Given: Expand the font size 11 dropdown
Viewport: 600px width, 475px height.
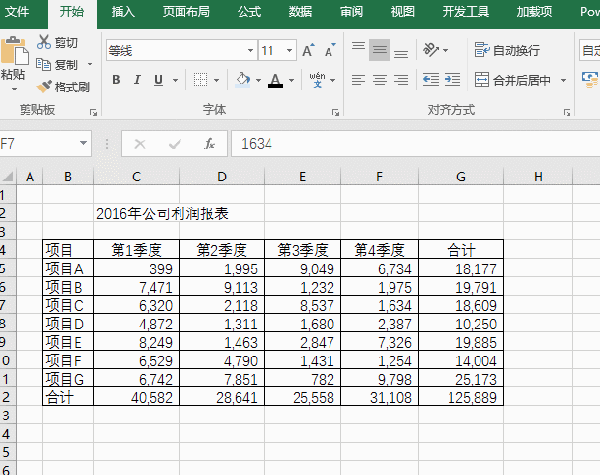Looking at the screenshot, I should 289,50.
